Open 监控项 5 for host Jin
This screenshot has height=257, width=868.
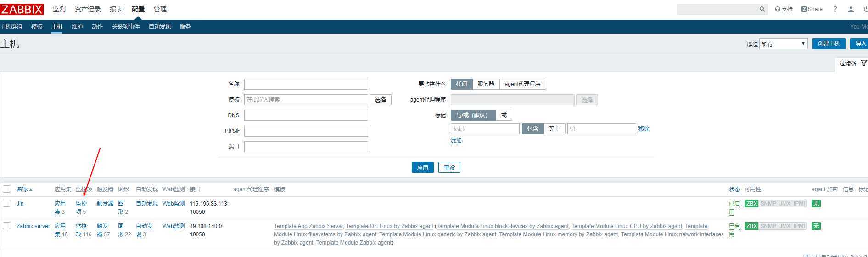[81, 208]
